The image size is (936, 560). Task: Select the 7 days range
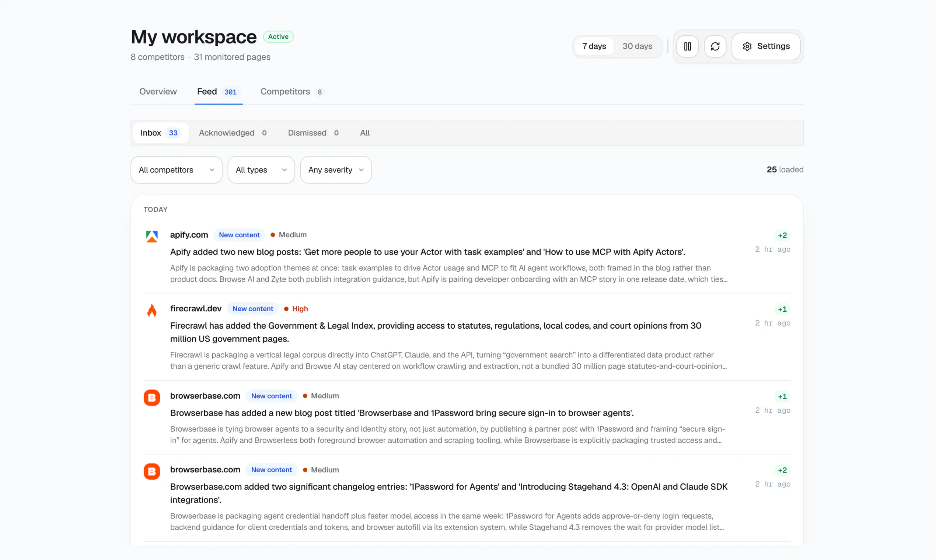594,46
